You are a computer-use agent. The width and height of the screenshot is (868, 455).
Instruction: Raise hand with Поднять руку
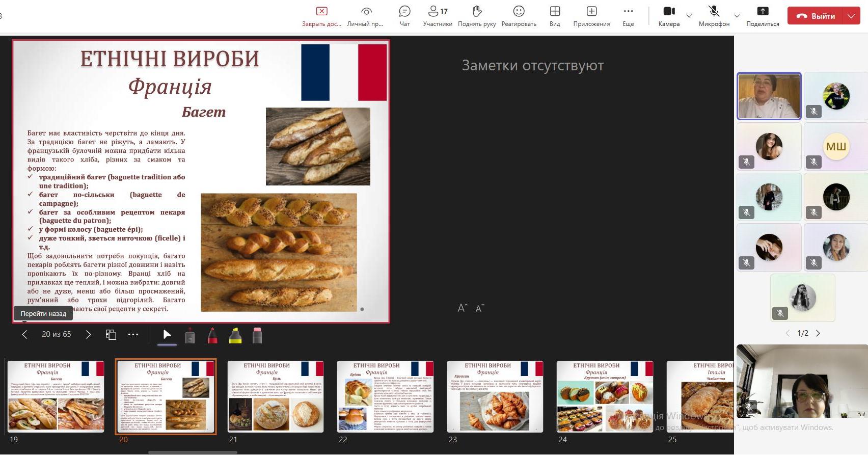pyautogui.click(x=477, y=16)
